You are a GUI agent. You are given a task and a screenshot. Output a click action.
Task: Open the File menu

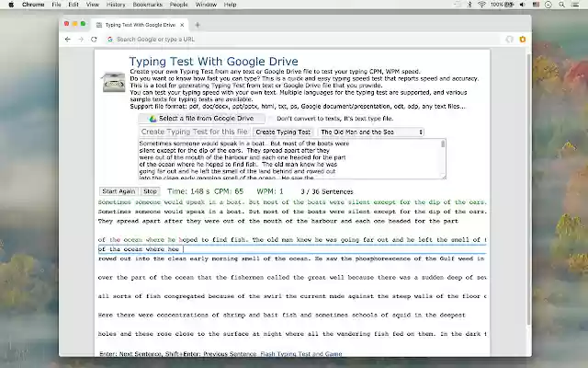point(56,5)
